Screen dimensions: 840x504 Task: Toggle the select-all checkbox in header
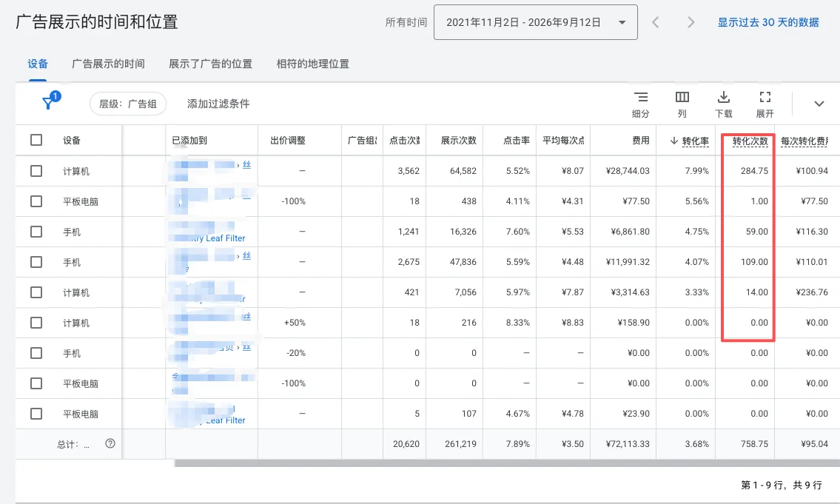pyautogui.click(x=36, y=141)
